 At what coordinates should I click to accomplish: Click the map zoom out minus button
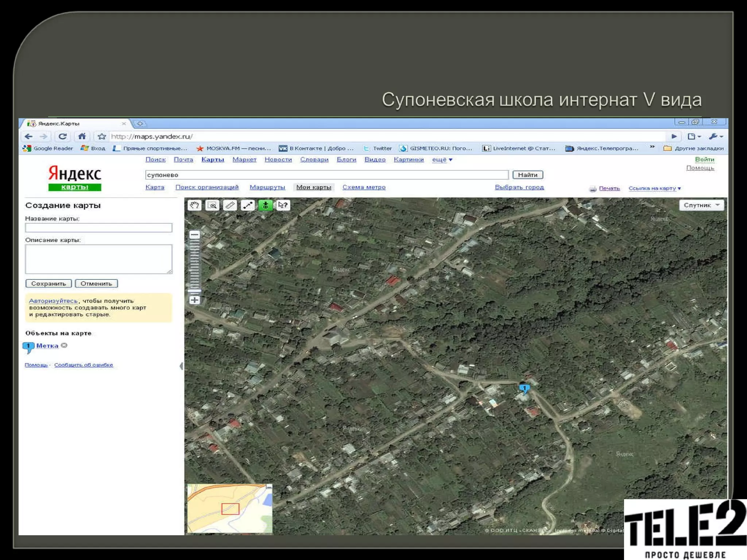coord(195,235)
